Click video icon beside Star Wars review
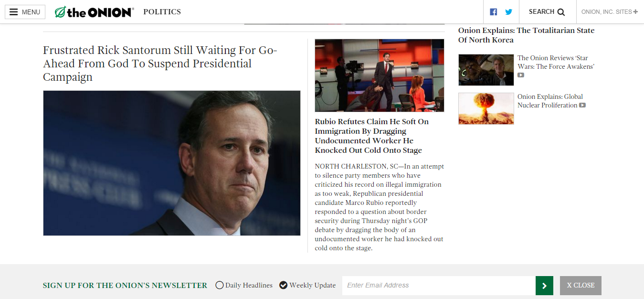Viewport: 644px width, 299px height. point(521,75)
